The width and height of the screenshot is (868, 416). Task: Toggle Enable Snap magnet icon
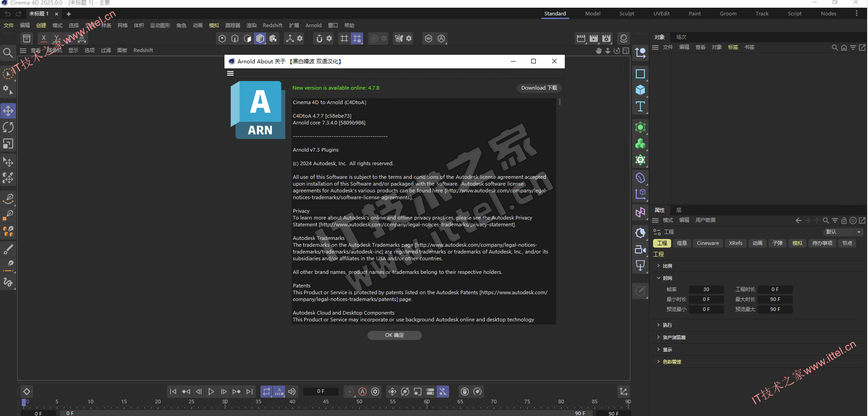click(x=319, y=38)
